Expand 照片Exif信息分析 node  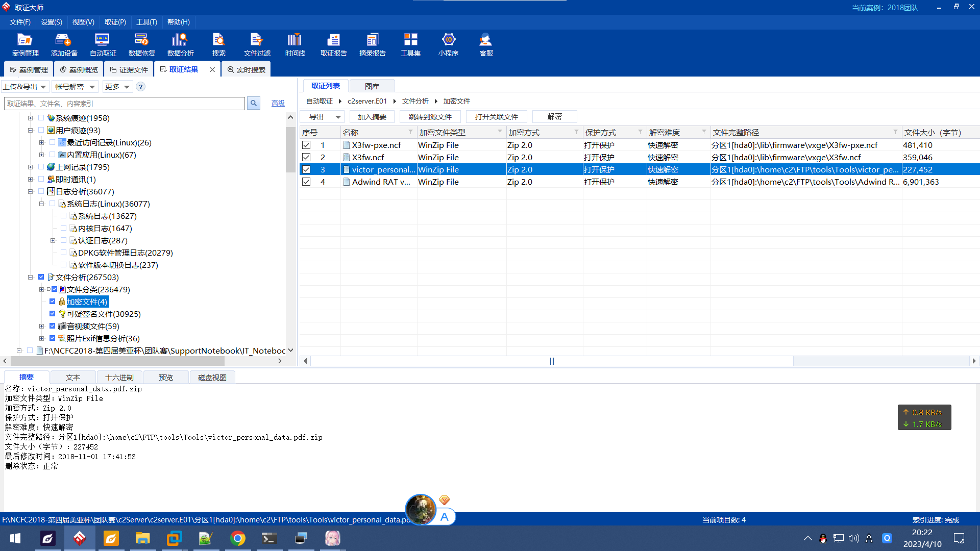click(x=42, y=338)
